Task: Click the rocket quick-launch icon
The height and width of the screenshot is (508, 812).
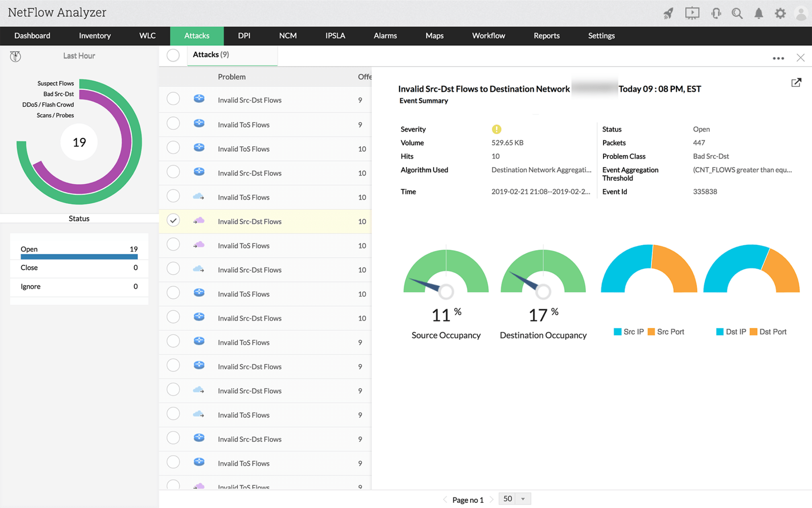Action: tap(668, 13)
